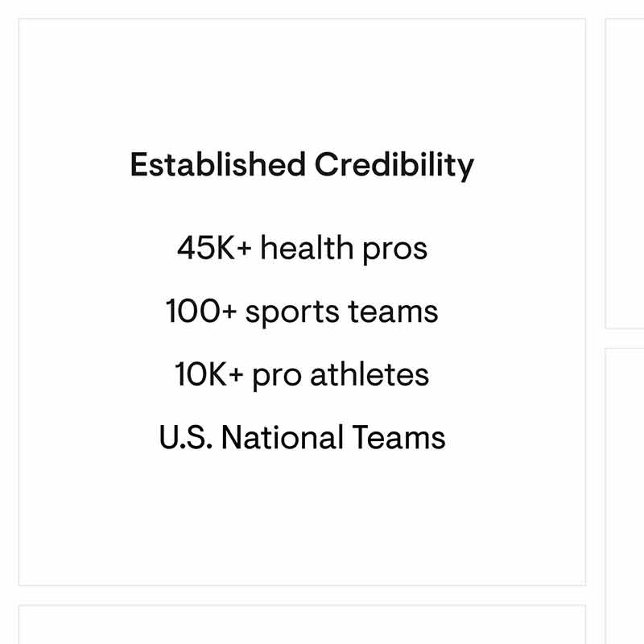Open the partially visible card along the bottom
The width and height of the screenshot is (644, 644).
(x=302, y=625)
